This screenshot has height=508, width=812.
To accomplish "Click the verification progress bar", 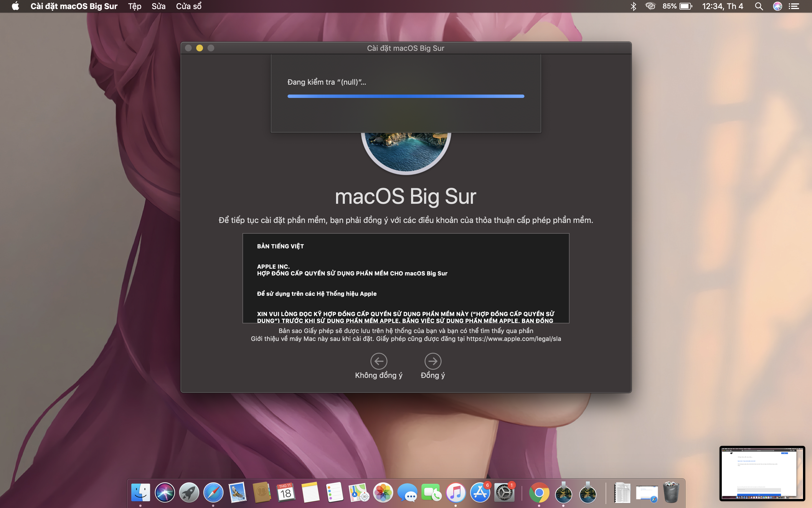I will [406, 96].
